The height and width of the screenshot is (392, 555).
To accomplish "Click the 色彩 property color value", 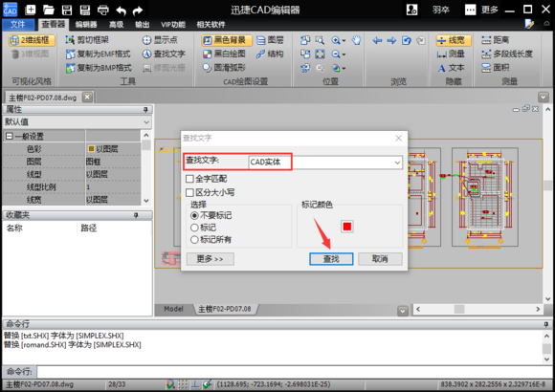I will (113, 149).
